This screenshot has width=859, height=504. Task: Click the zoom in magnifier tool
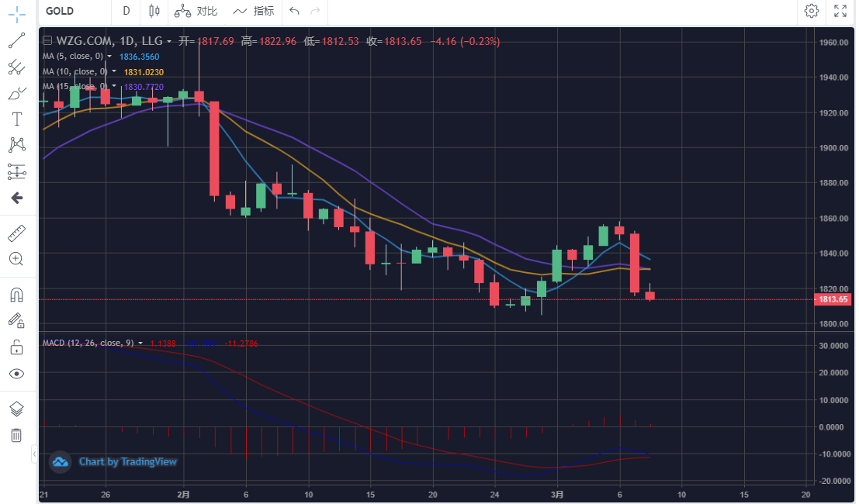[16, 259]
